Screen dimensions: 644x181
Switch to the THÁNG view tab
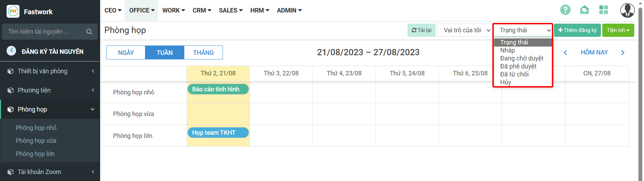(x=203, y=52)
